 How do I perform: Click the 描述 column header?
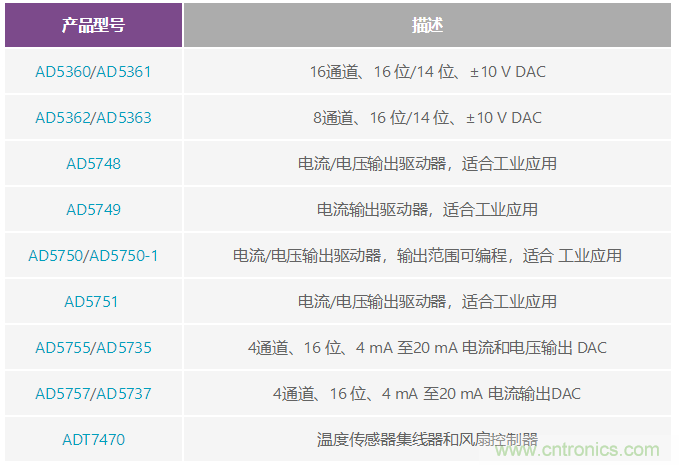427,25
